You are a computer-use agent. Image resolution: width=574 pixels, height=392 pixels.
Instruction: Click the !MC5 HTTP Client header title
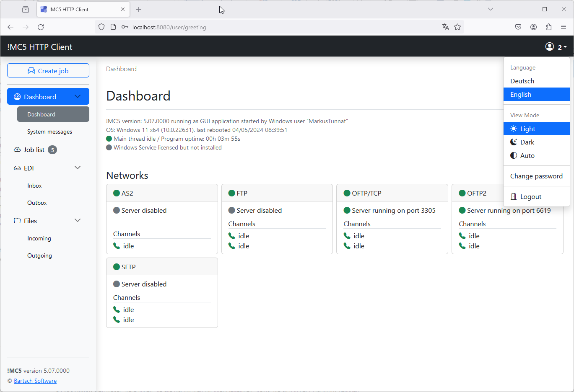pos(40,47)
